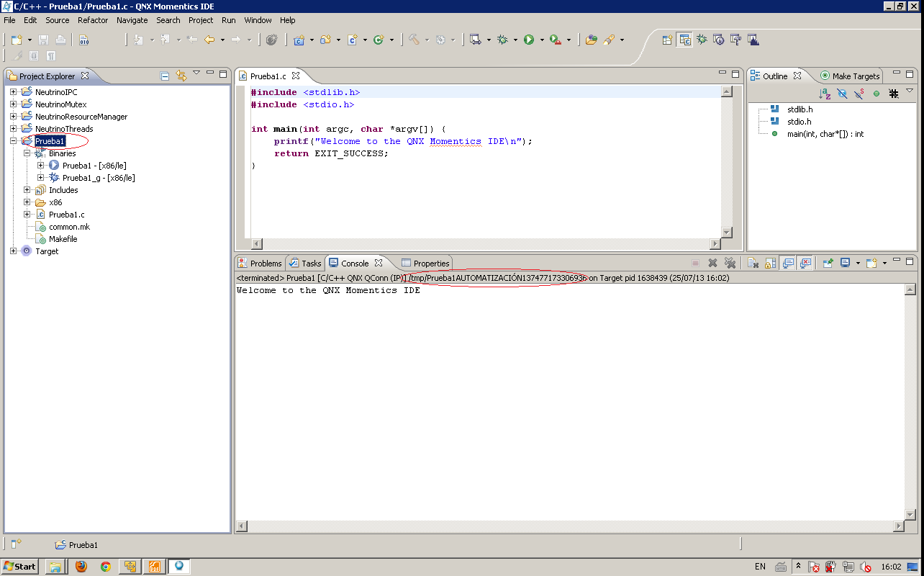Toggle alphabetical sort in Outline view
924x576 pixels.
pos(825,94)
